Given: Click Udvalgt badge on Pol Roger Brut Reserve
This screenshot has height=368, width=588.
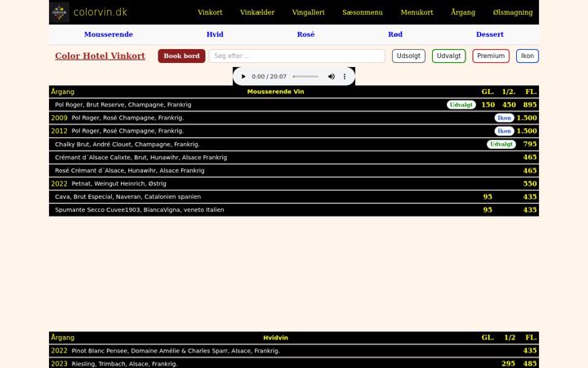Looking at the screenshot, I should 461,105.
